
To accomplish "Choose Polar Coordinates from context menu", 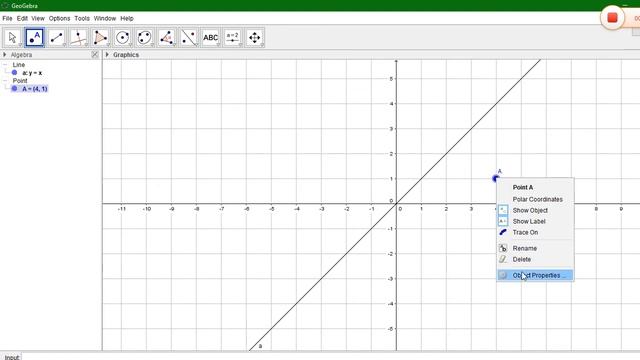I will (535, 199).
